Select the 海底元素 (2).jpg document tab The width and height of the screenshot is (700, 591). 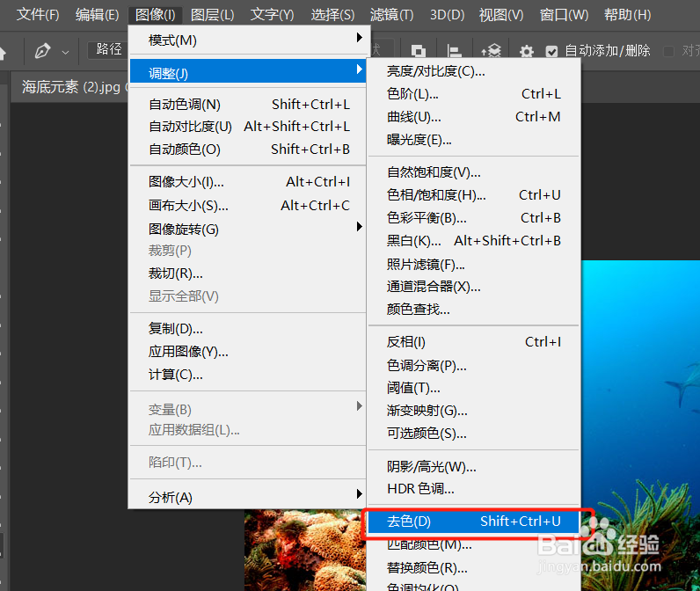pos(71,86)
